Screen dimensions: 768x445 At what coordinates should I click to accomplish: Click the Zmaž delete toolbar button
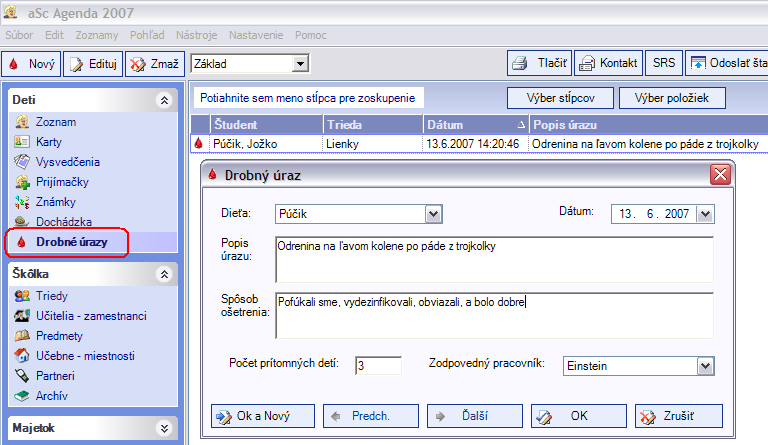[155, 64]
